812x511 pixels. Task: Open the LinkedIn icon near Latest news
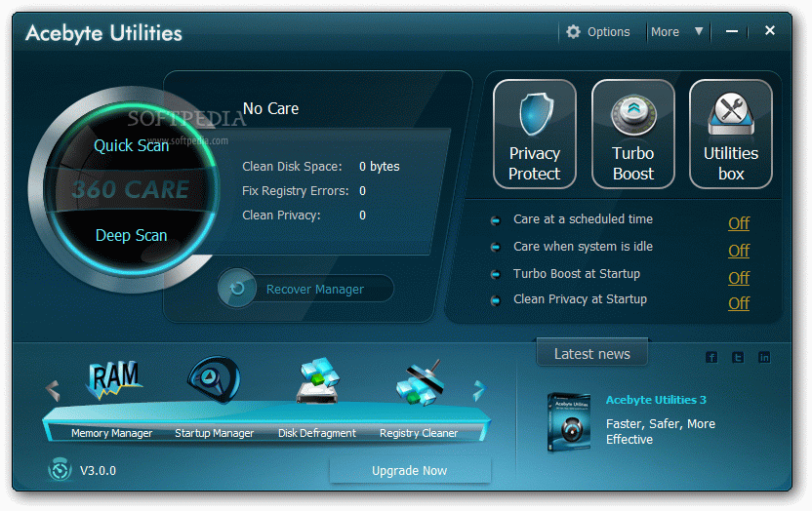[764, 357]
